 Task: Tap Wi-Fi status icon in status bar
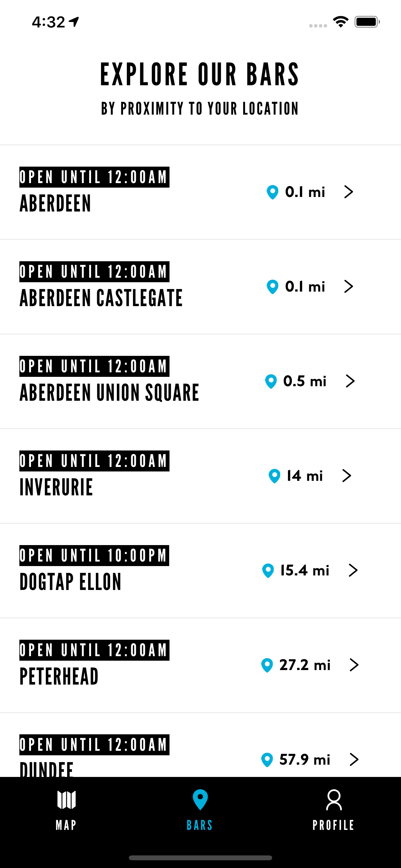tap(340, 22)
